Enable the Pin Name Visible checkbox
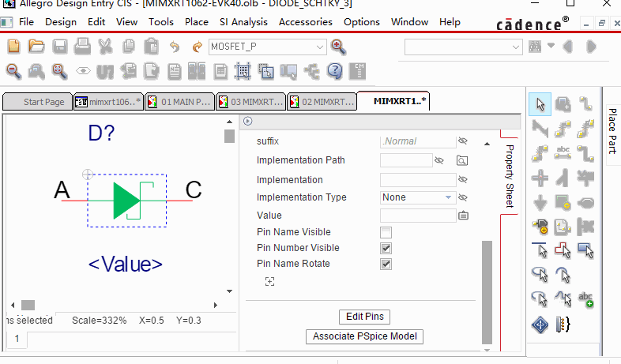The width and height of the screenshot is (621, 364). (386, 232)
